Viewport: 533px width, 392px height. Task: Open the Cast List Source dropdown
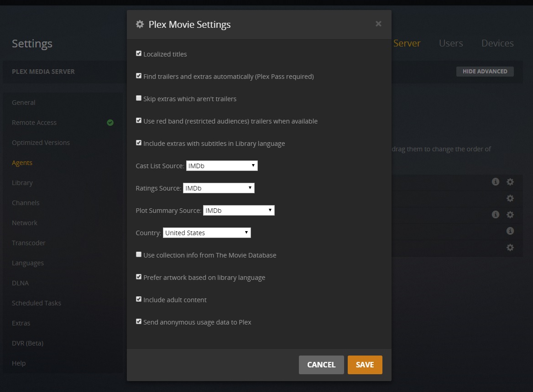pos(222,165)
